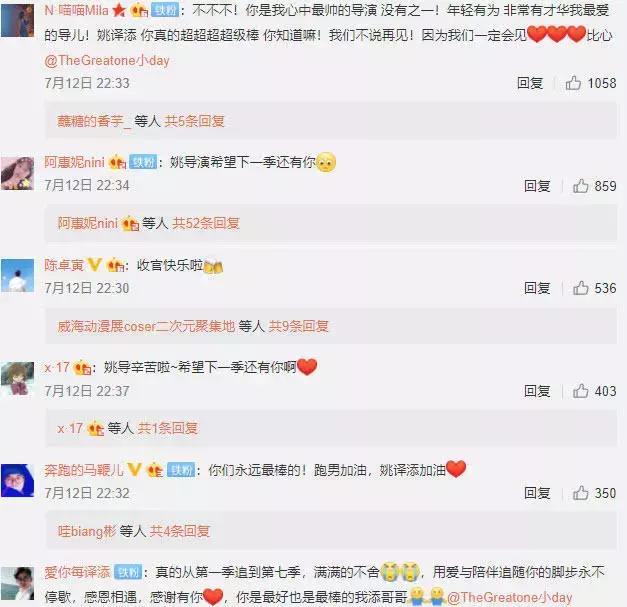Expand 共9条回复 under 陈卓寅's comment
Image resolution: width=627 pixels, height=607 pixels.
click(298, 326)
